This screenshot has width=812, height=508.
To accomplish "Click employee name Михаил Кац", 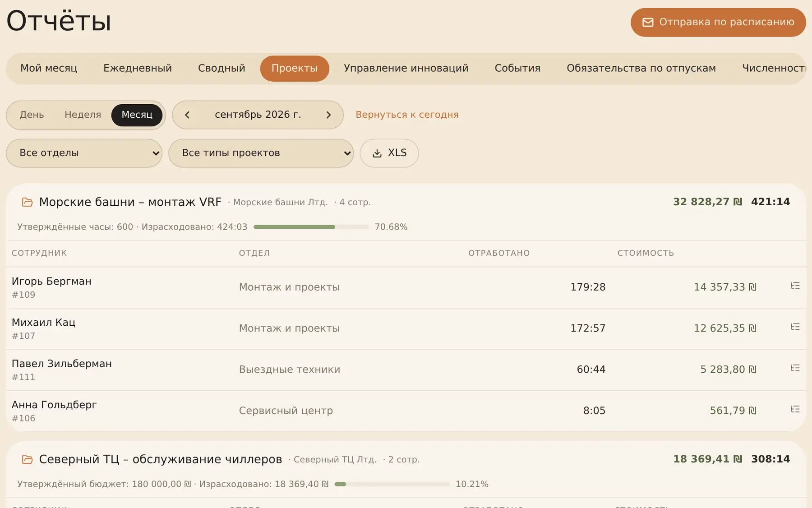I will point(44,322).
